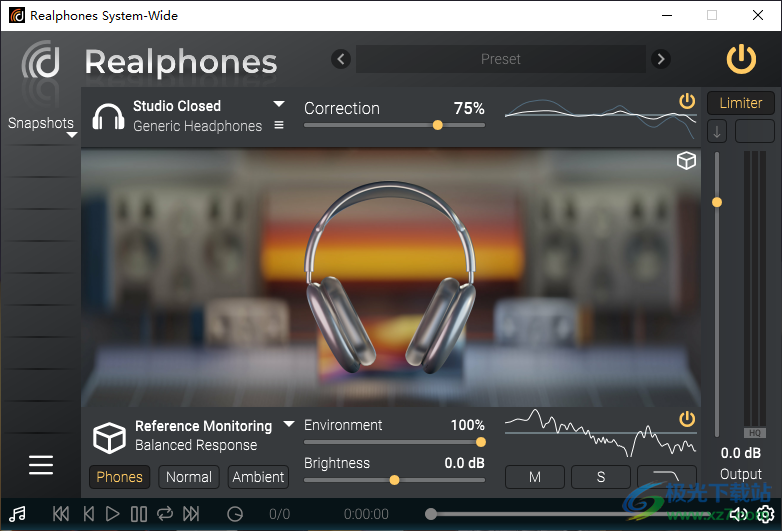Click the Balanced Response label
Viewport: 782px width, 531px height.
tap(196, 445)
